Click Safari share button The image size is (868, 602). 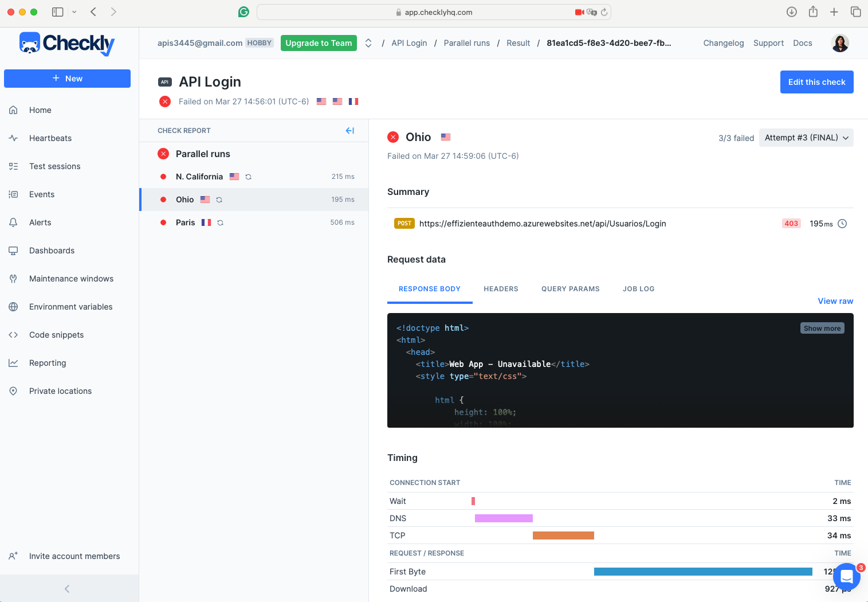[x=813, y=11]
